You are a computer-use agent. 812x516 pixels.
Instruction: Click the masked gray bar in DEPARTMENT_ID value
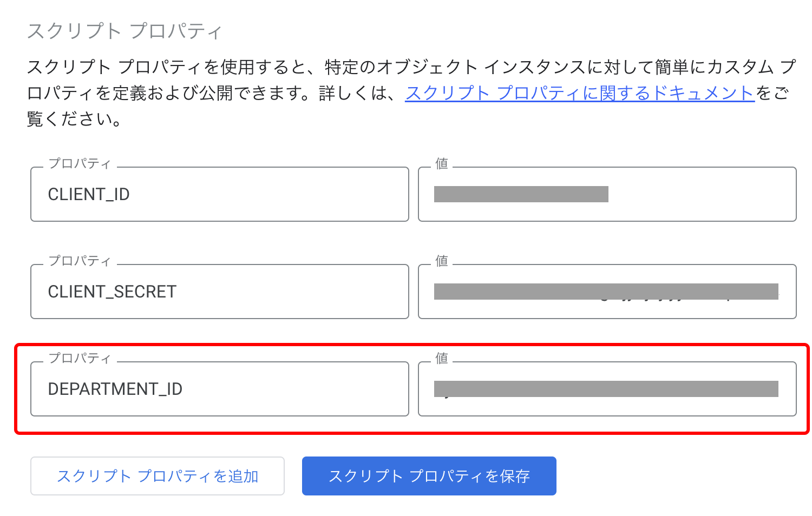tap(606, 389)
